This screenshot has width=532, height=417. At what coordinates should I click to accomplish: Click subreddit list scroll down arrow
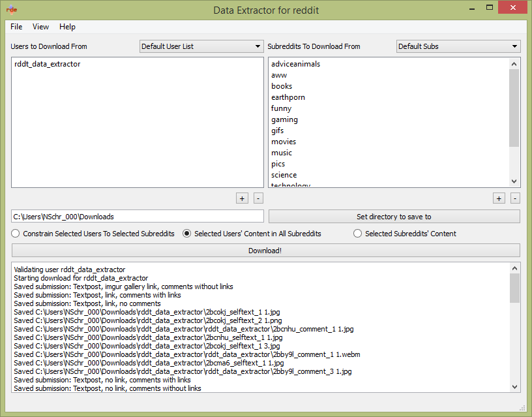click(514, 181)
